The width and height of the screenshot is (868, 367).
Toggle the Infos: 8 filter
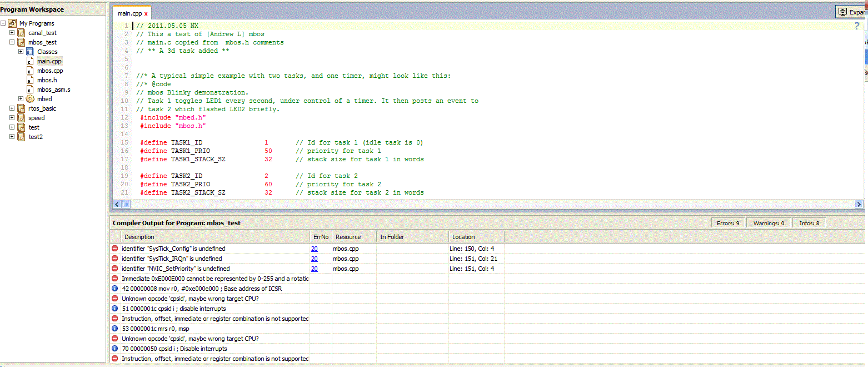[809, 223]
